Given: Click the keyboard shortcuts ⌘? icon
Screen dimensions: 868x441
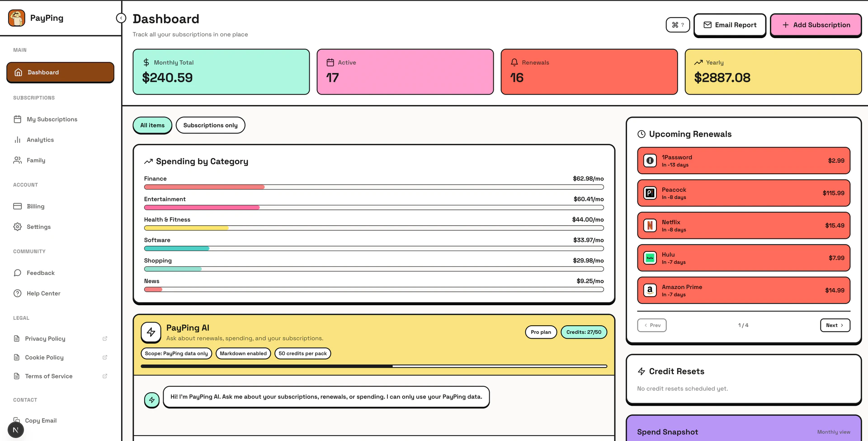Looking at the screenshot, I should pyautogui.click(x=678, y=25).
